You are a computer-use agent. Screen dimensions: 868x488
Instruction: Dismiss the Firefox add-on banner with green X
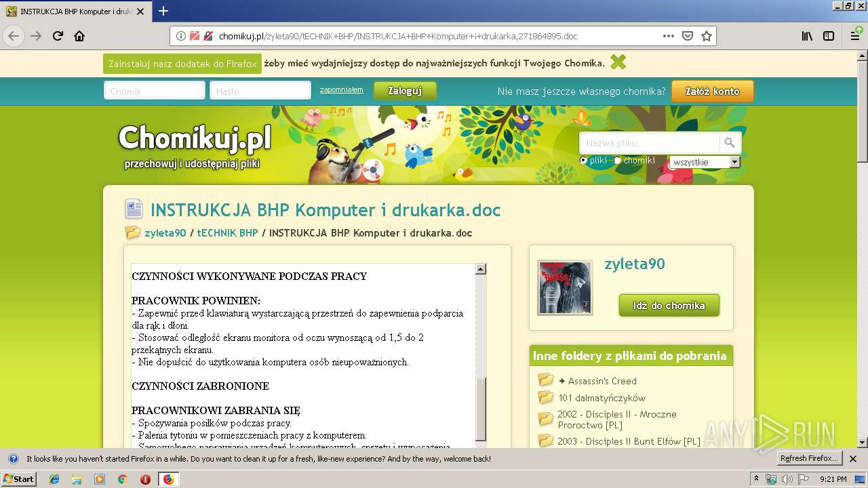click(x=618, y=62)
